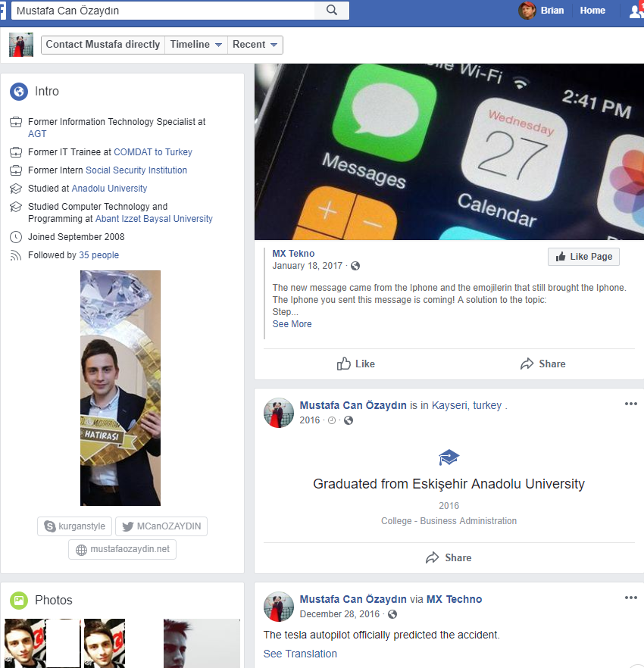Open Brian's profile name link

click(552, 11)
